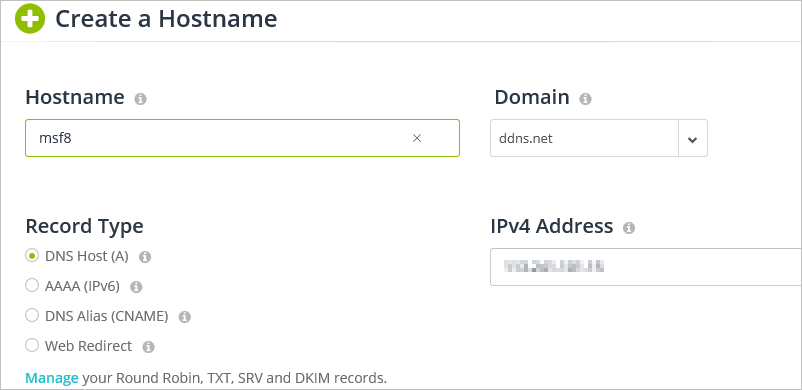The image size is (802, 390).
Task: Show info icon next to AAAA (IPv6)
Action: (136, 287)
